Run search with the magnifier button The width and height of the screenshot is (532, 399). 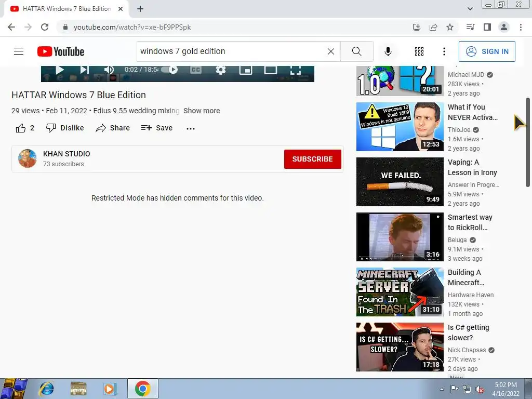coord(356,51)
